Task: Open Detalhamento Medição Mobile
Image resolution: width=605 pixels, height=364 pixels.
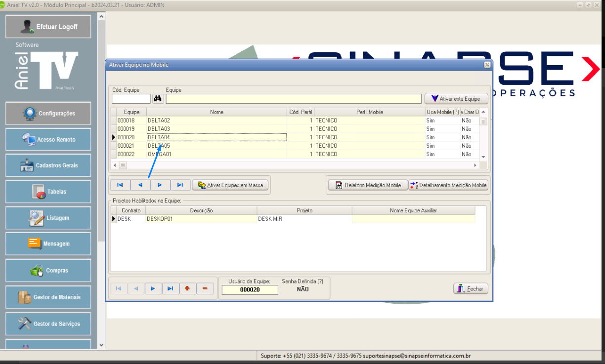Action: 449,185
